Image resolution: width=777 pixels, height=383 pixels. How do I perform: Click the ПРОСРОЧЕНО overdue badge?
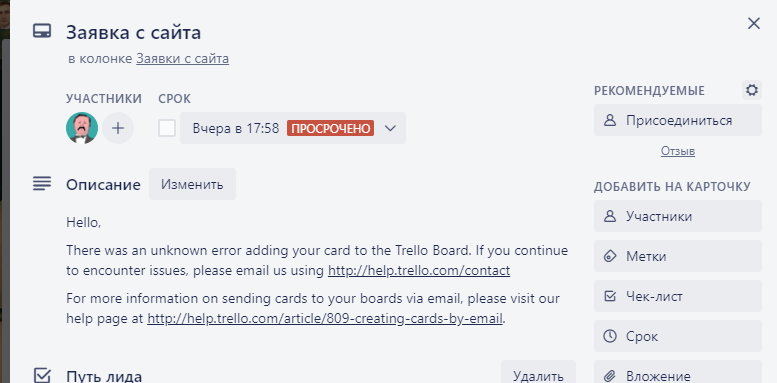[331, 128]
